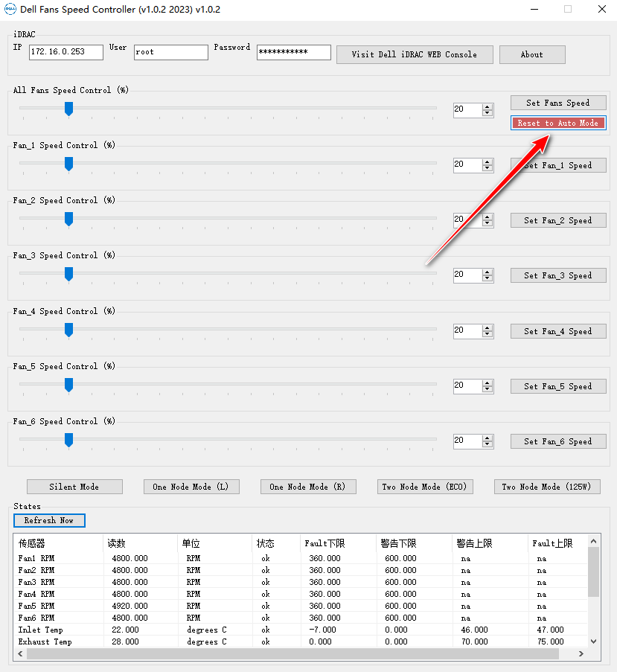Select Two Node Mode (ECO)
Screen dimensions: 617x672
click(x=425, y=487)
